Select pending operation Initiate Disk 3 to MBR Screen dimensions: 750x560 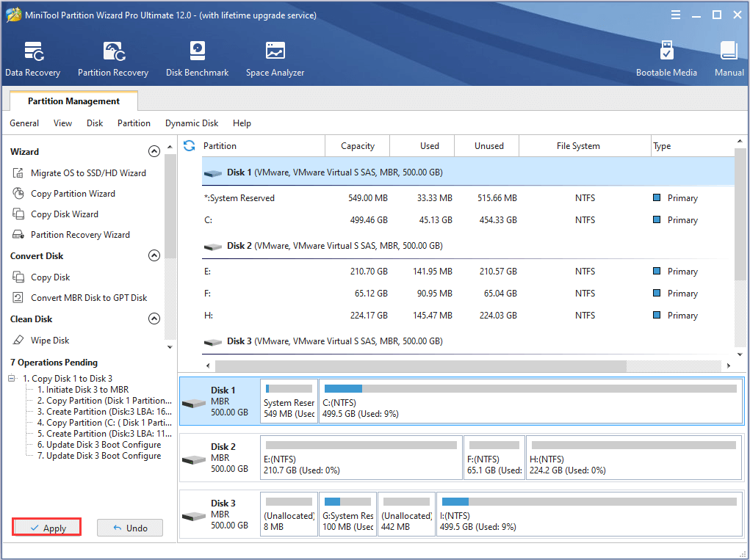point(83,390)
